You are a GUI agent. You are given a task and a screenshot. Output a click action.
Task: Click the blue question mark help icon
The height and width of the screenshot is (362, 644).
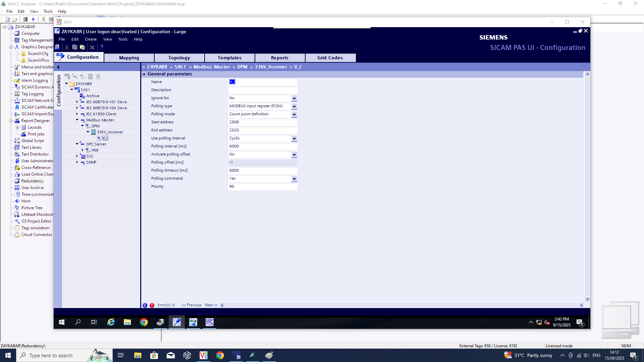[102, 47]
